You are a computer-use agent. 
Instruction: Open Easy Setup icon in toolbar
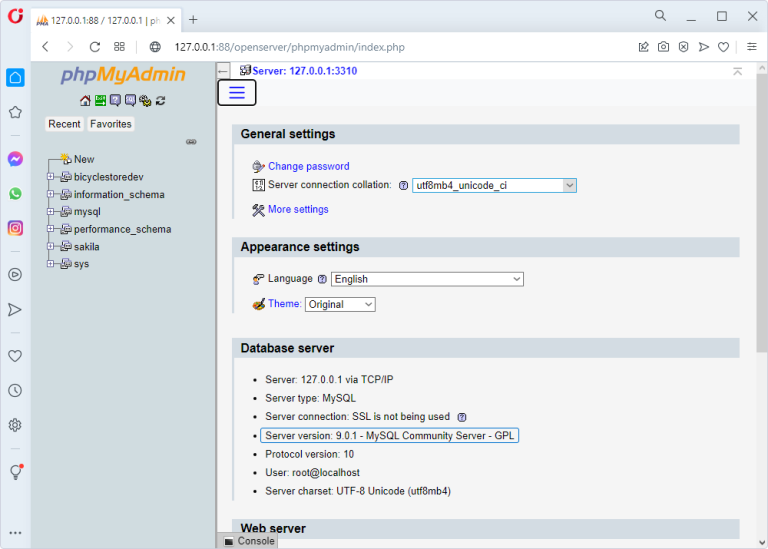752,47
